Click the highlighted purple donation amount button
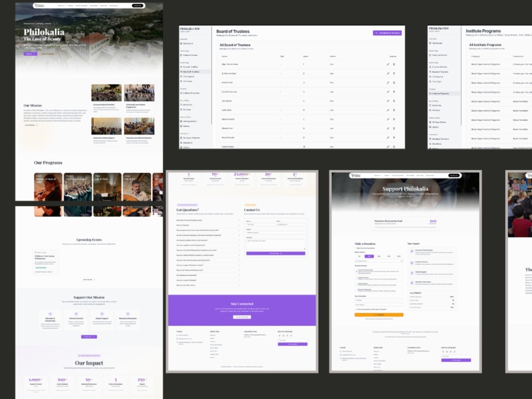Viewport: 532px width, 399px height. point(369,256)
